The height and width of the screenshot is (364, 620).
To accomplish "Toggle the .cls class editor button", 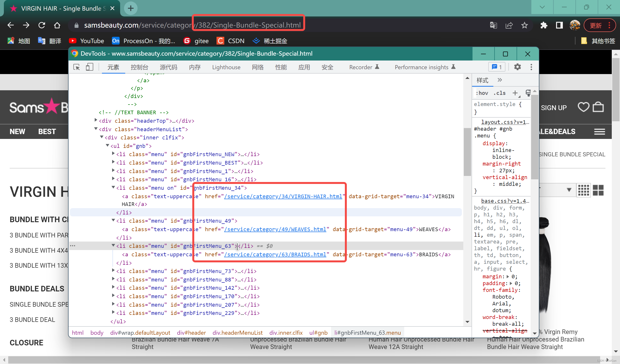I will (499, 93).
